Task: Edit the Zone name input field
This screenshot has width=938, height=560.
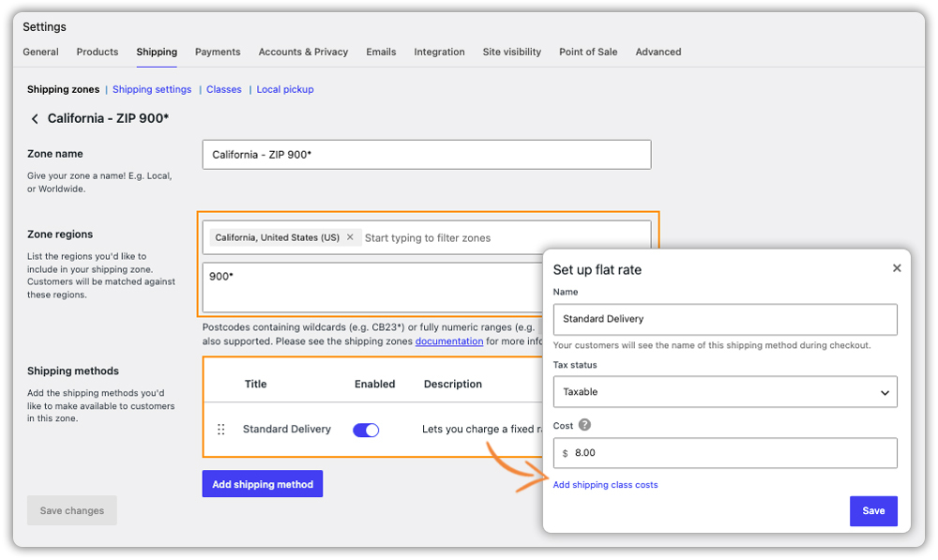Action: point(427,155)
